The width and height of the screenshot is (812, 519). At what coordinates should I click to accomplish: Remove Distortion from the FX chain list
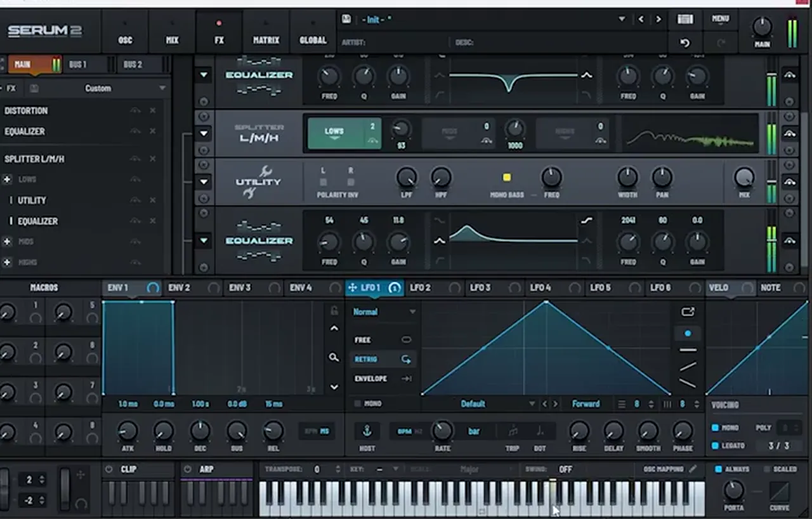(153, 110)
